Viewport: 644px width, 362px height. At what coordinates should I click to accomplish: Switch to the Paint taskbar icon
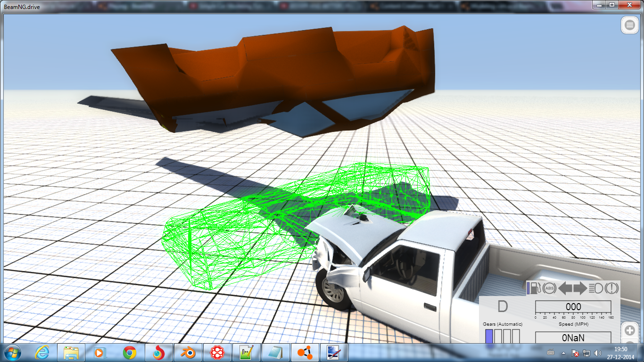pyautogui.click(x=334, y=352)
